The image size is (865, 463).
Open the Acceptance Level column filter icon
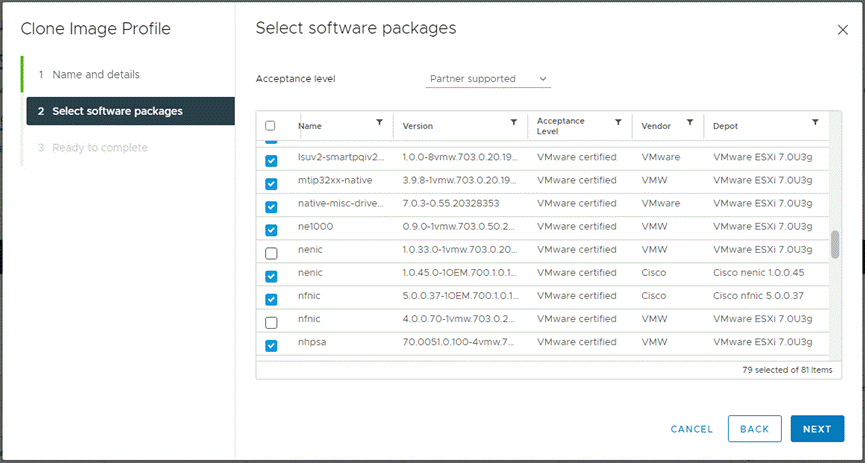(x=618, y=122)
